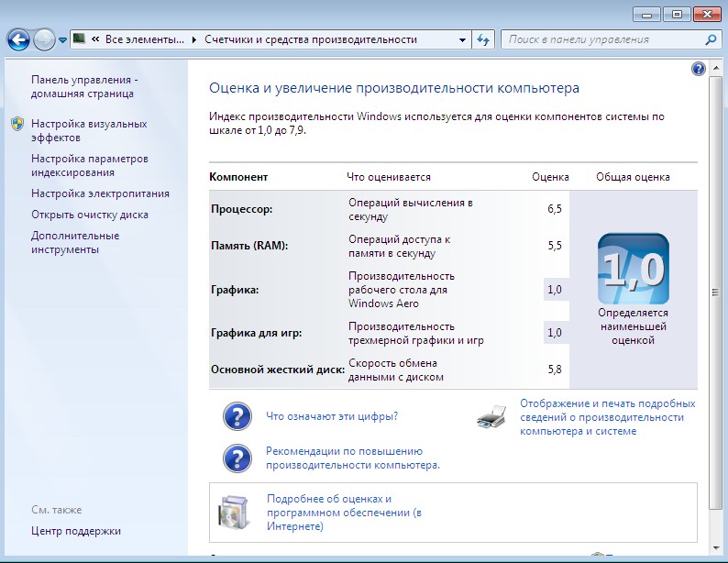The width and height of the screenshot is (728, 563).
Task: Click the printer icon
Action: click(x=491, y=416)
